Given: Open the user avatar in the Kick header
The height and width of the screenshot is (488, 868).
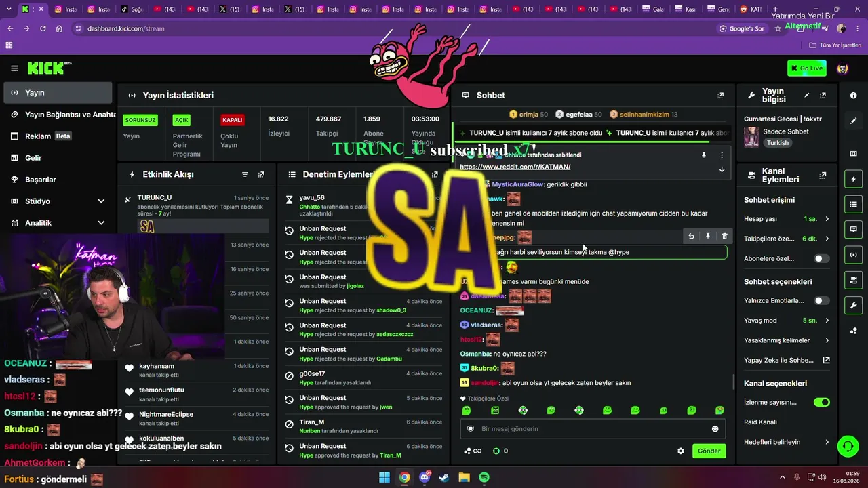Looking at the screenshot, I should click(x=842, y=68).
